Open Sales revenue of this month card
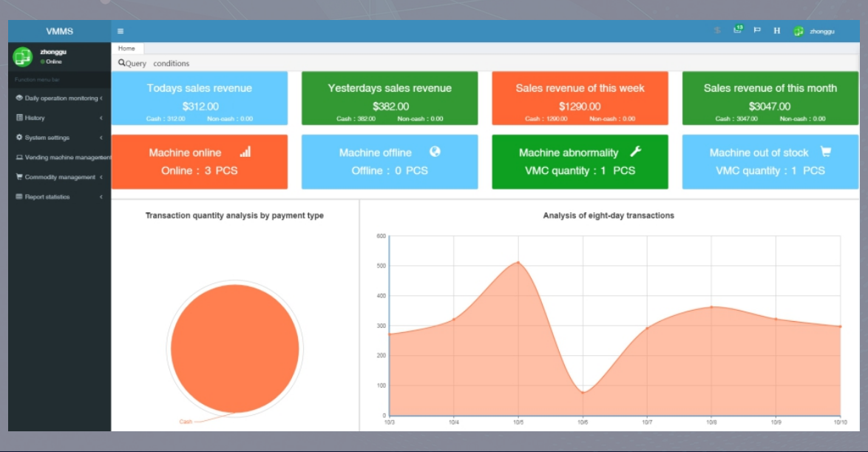Screen dimensions: 868x452 point(770,98)
